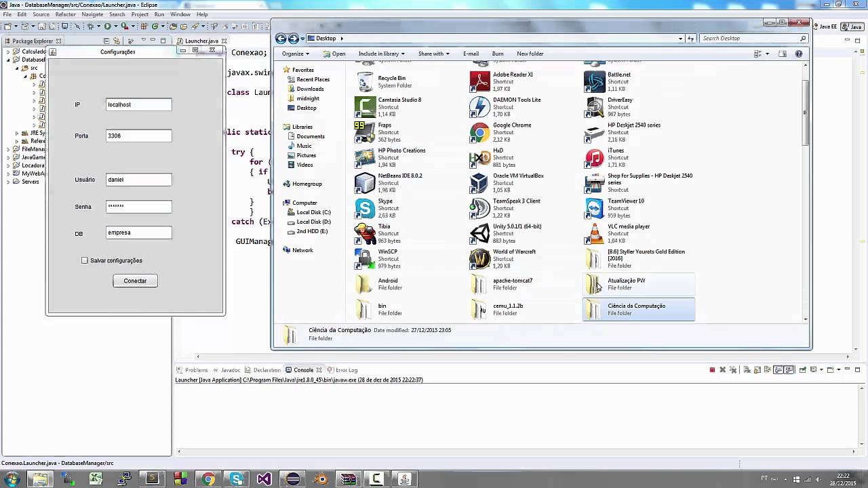Click the Eclipse Save toolbar icon
The width and height of the screenshot is (868, 488).
tap(41, 26)
